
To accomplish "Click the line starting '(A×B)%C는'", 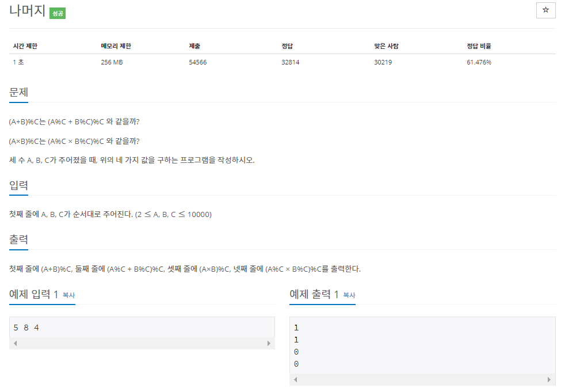I will 74,141.
